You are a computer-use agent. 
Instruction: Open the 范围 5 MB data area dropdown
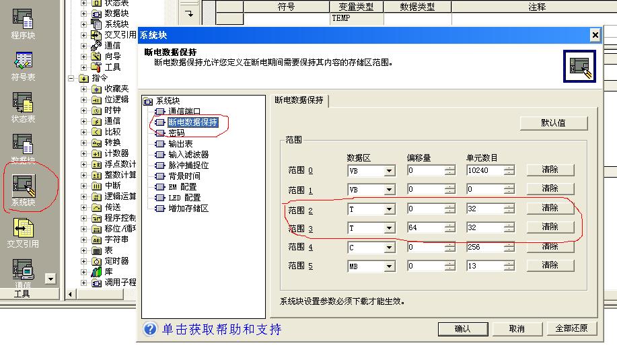[389, 266]
